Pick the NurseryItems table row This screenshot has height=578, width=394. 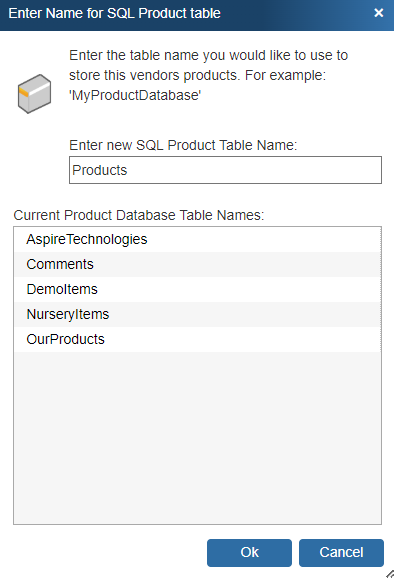[198, 314]
